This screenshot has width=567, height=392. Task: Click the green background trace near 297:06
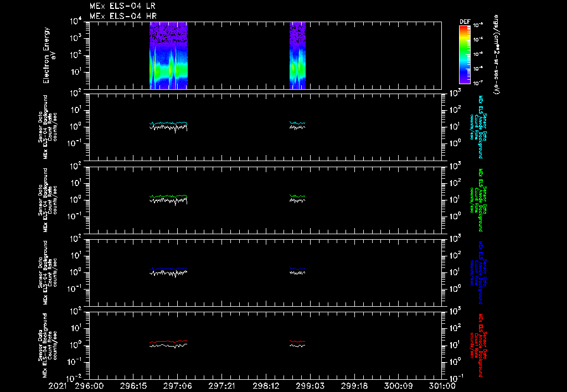pyautogui.click(x=168, y=196)
